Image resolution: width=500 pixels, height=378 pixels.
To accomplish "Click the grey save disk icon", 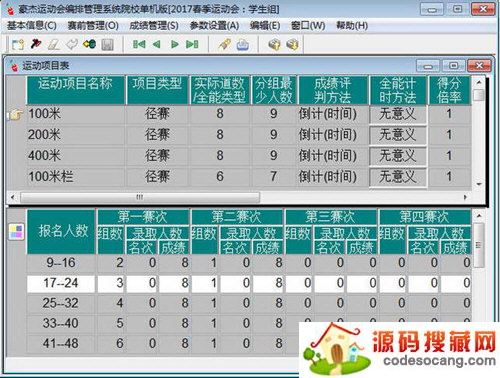I will 107,44.
